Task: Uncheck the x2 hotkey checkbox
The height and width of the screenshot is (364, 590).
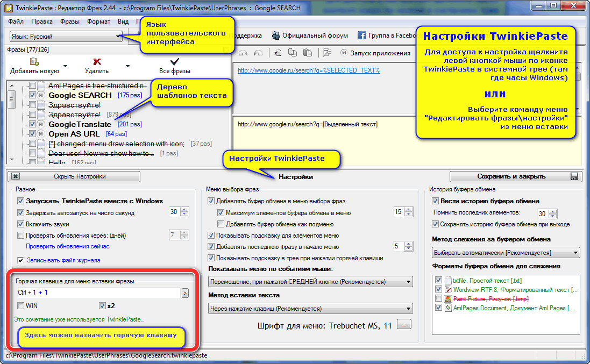Action: (102, 306)
